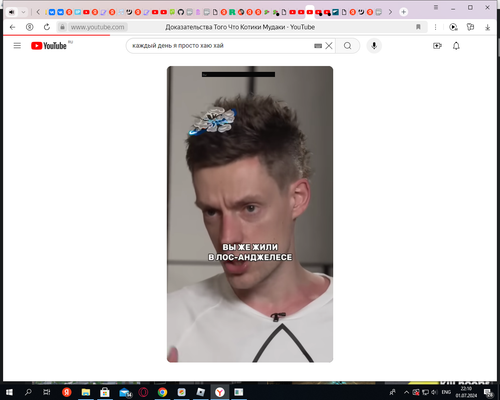Switch to the green R icon tab
500x400 pixels.
pos(232,12)
